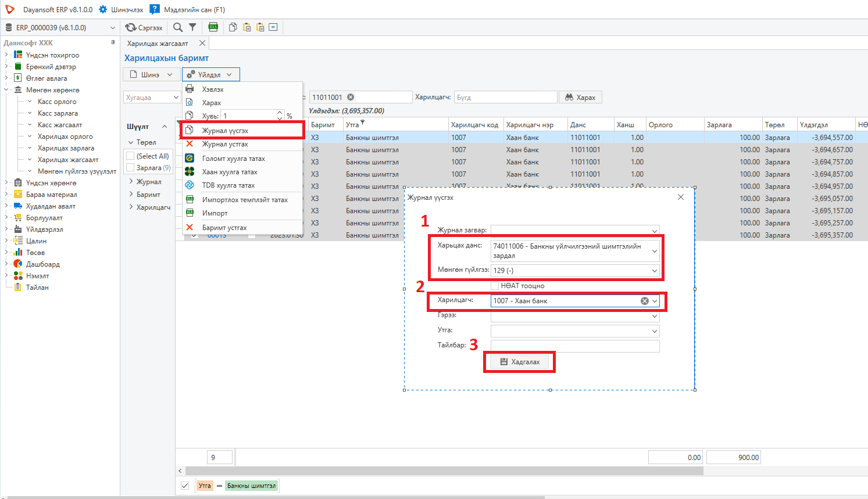868x499 pixels.
Task: Click the Үйлдвэрлэл factory icon
Action: pos(18,229)
